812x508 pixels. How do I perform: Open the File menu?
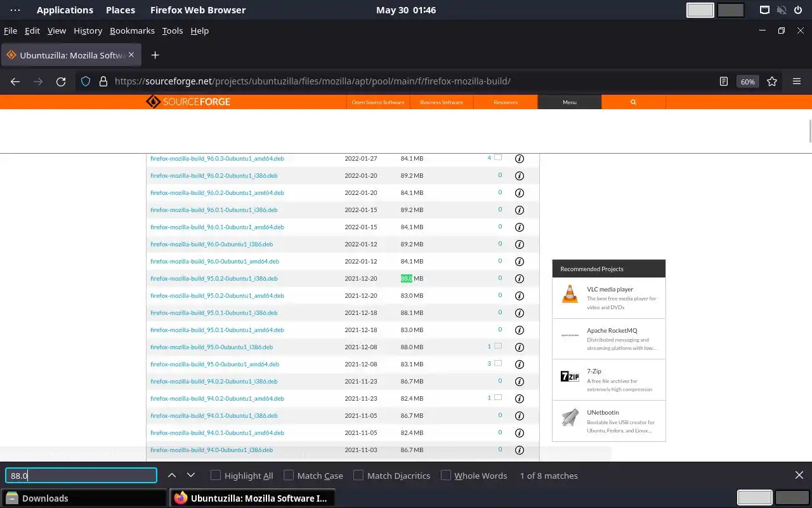(x=10, y=30)
